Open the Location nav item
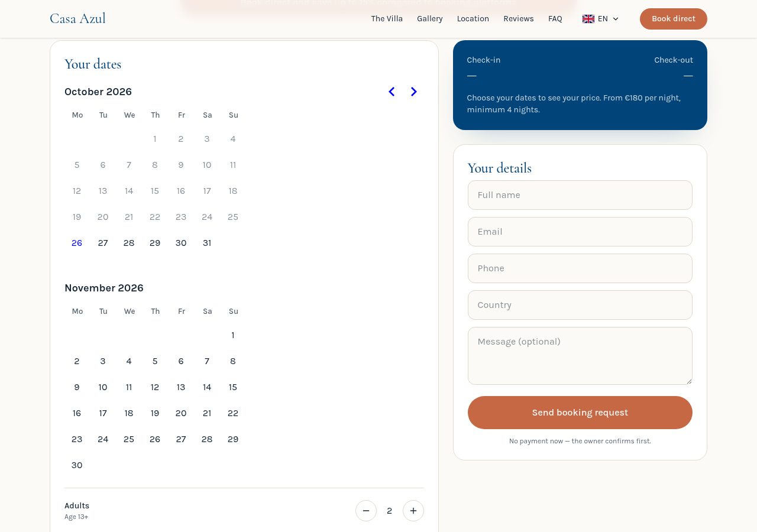Screen dimensions: 757x532 coord(473,19)
